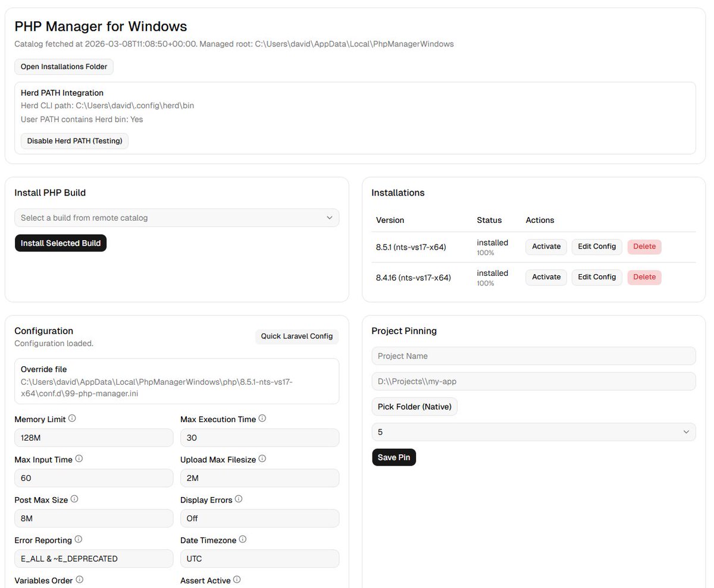The height and width of the screenshot is (588, 714).
Task: Focus the Max Execution Time field 30
Action: (x=259, y=438)
